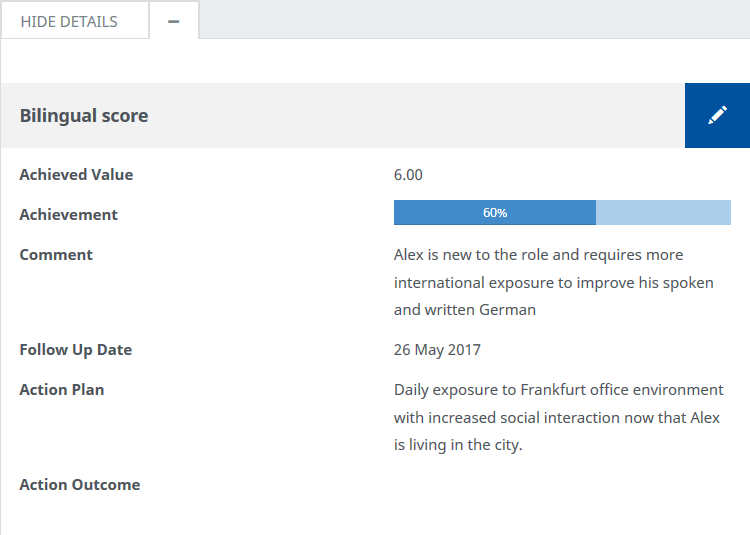
Task: Select the Achieved Value label
Action: (76, 175)
